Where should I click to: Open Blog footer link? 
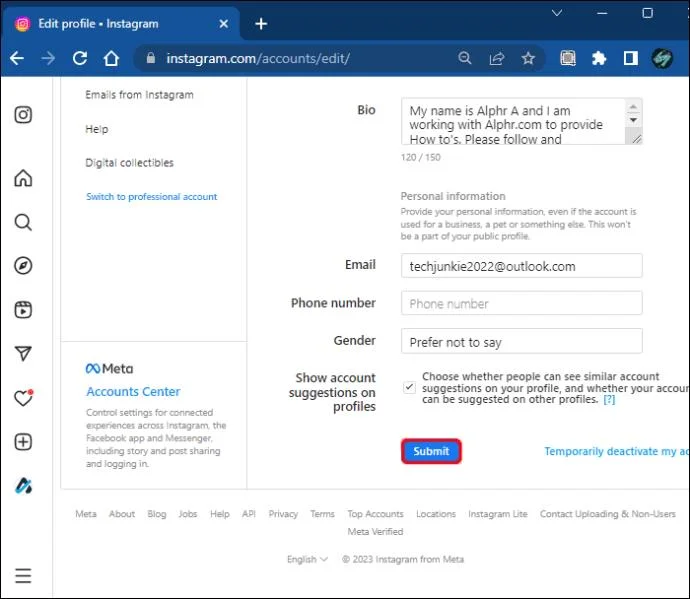(157, 514)
